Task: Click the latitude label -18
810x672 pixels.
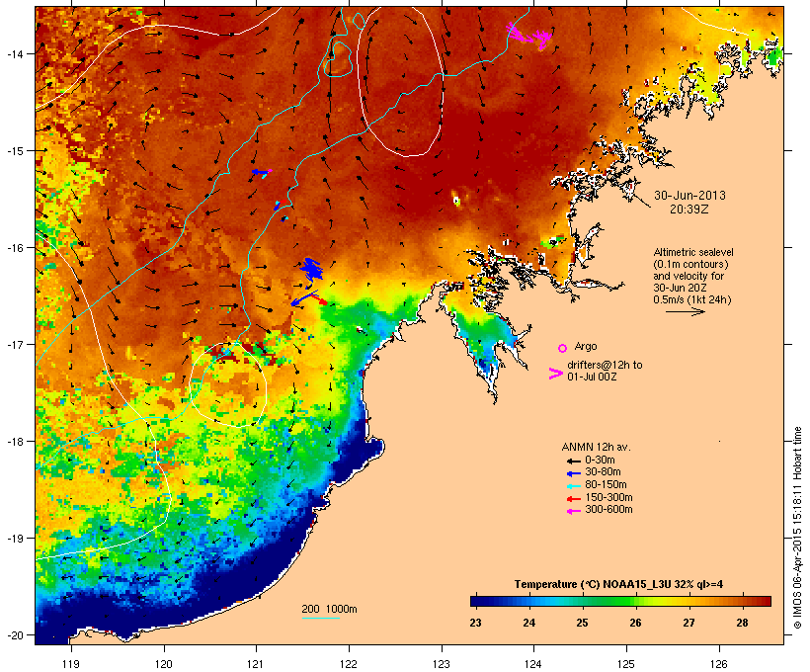Action: [x=15, y=442]
